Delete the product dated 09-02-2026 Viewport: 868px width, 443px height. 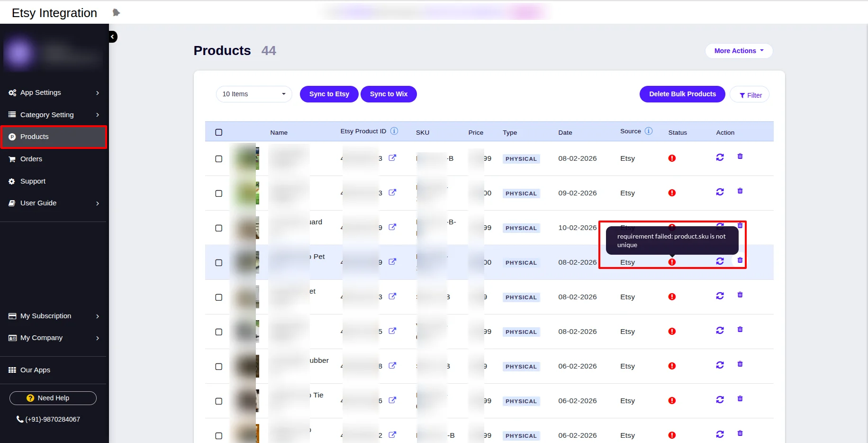pos(740,191)
